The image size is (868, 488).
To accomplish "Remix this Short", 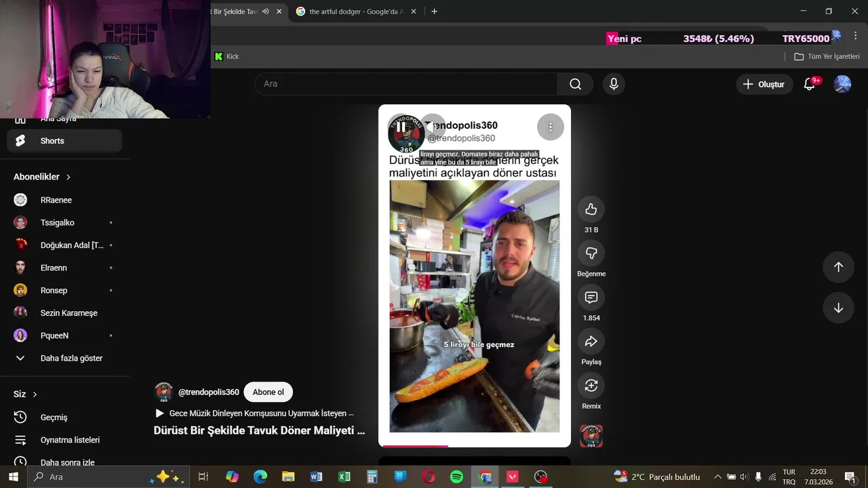I will pos(591,386).
